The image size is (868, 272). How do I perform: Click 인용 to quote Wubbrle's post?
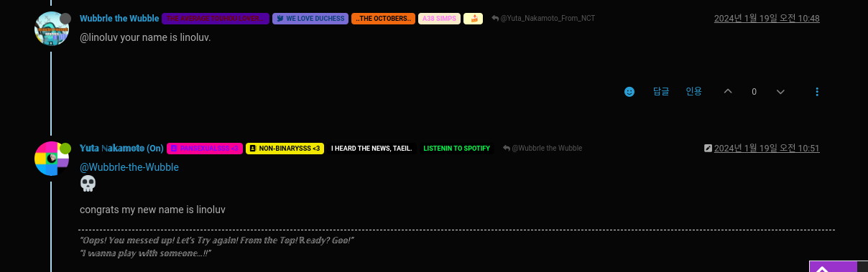(x=693, y=91)
